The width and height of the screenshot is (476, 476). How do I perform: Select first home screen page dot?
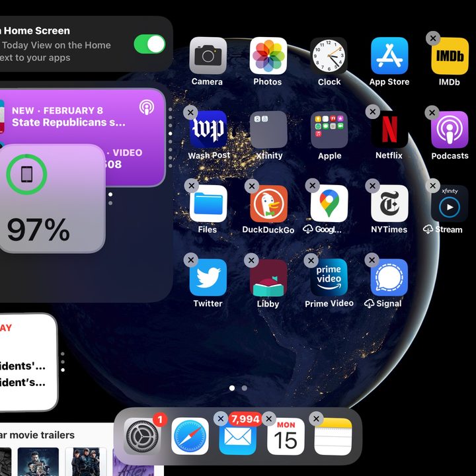pyautogui.click(x=232, y=388)
